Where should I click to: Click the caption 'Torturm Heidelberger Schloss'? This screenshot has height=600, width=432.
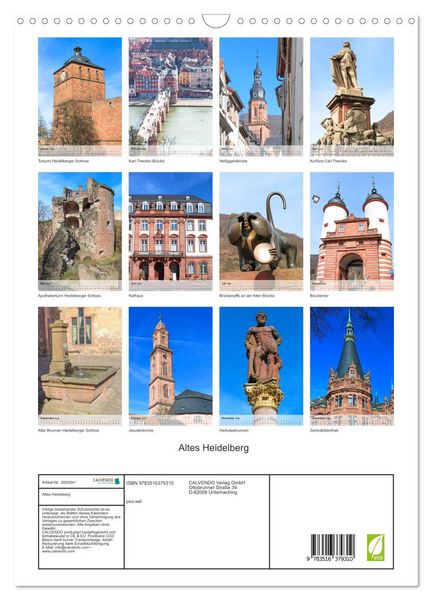pyautogui.click(x=63, y=161)
